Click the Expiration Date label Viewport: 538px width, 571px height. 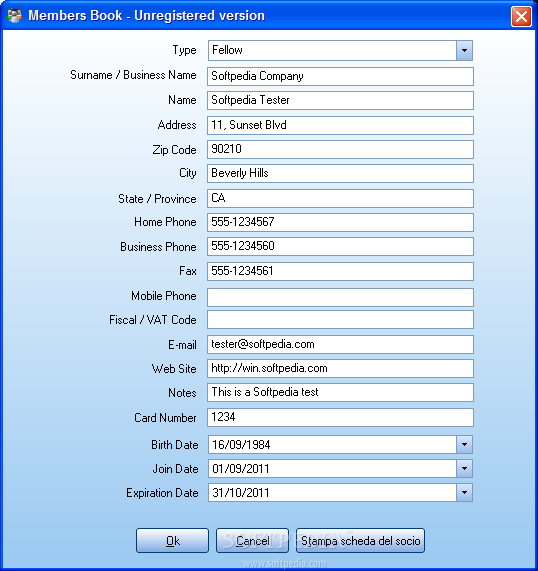tap(162, 493)
